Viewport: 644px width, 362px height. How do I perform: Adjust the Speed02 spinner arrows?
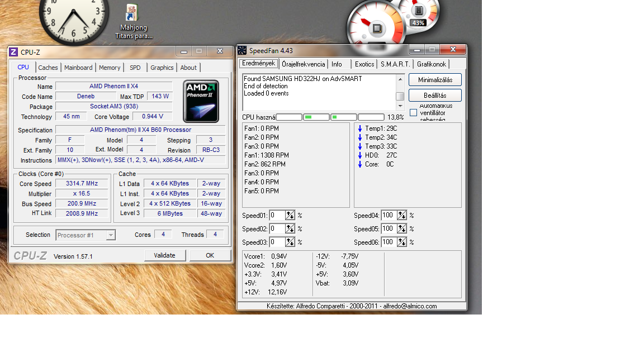[290, 228]
